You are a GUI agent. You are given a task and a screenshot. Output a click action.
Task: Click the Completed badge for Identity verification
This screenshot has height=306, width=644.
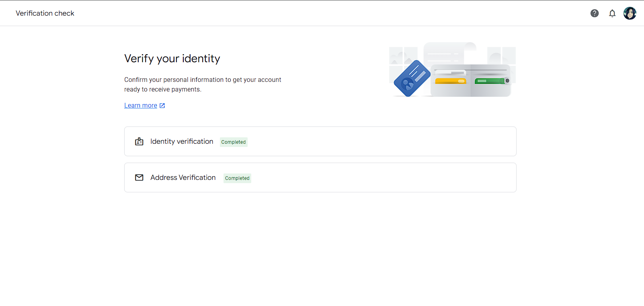click(234, 142)
